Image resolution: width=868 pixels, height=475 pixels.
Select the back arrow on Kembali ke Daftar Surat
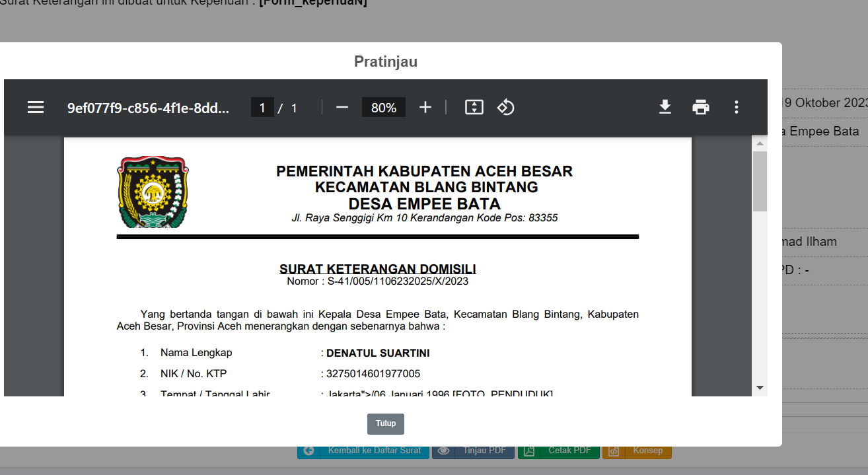point(309,451)
